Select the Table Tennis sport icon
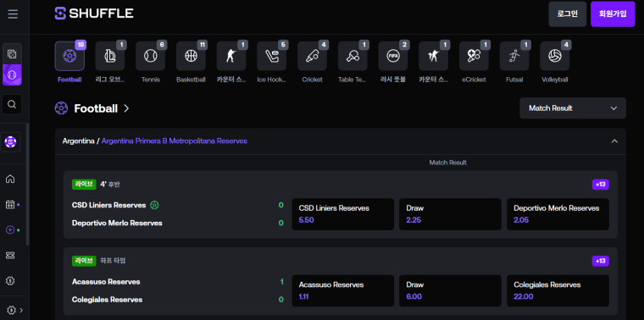 pos(353,56)
